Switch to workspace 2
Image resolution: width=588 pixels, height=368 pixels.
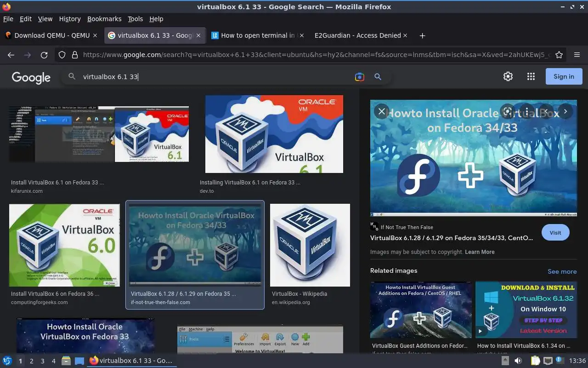[x=31, y=361]
